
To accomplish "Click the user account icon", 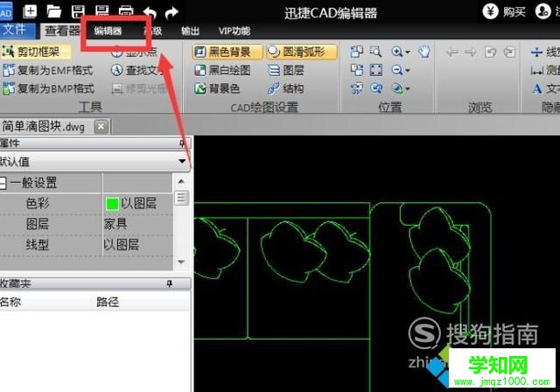I will click(x=542, y=11).
